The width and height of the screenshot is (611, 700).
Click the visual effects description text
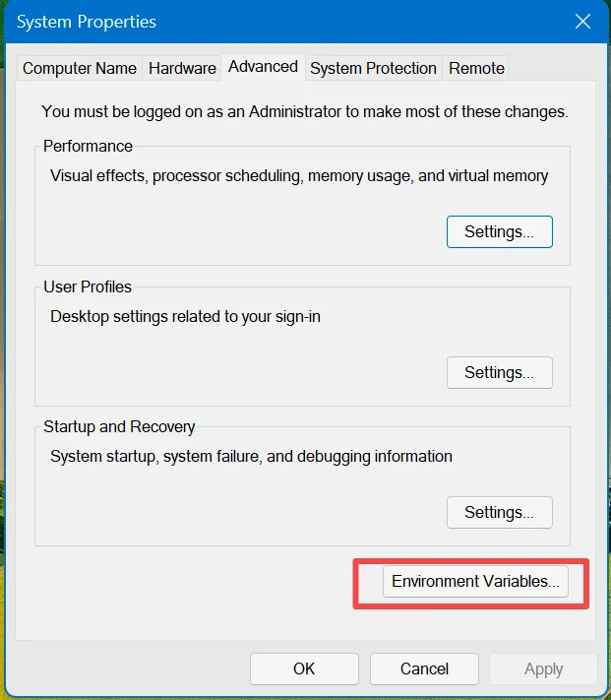click(x=299, y=176)
